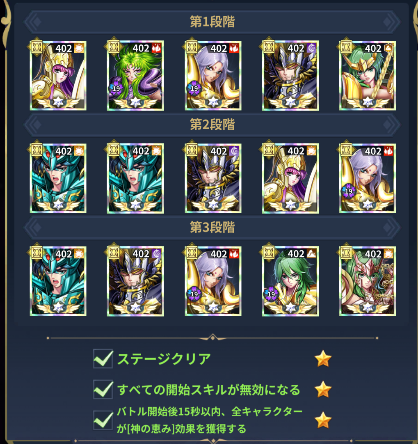Click the green-haired snake character in 第1段階

point(135,76)
